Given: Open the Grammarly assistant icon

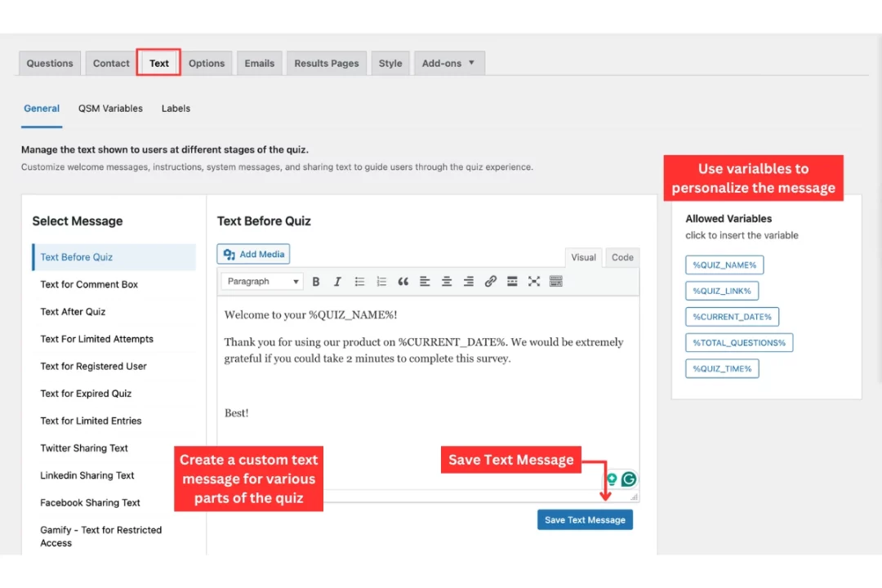Looking at the screenshot, I should pyautogui.click(x=628, y=480).
